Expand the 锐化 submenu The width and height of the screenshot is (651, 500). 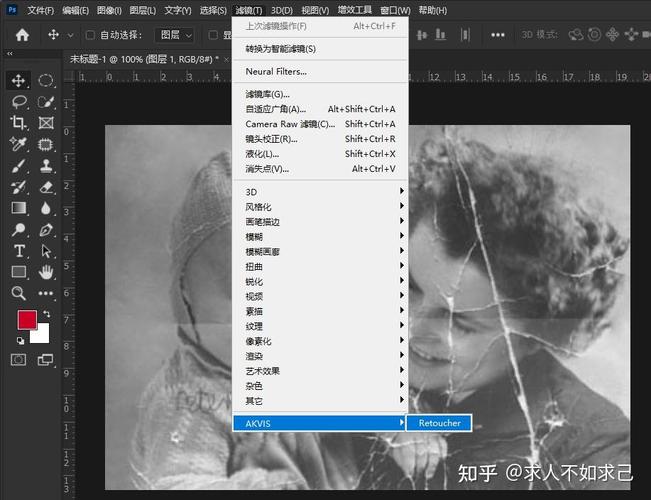click(x=320, y=281)
